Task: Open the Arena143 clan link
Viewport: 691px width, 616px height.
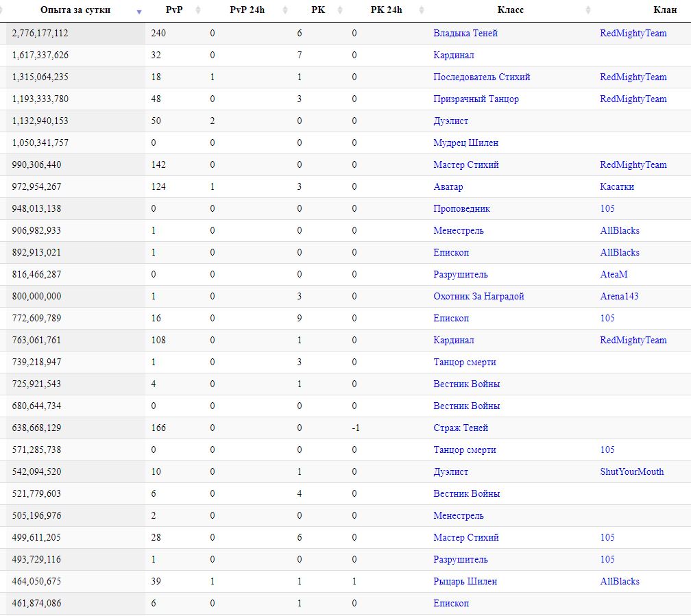Action: point(619,296)
